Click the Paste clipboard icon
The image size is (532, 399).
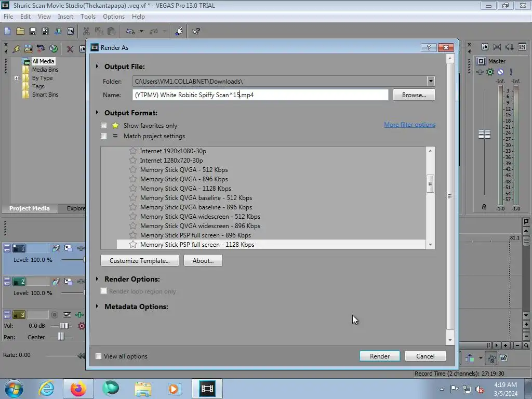(111, 31)
